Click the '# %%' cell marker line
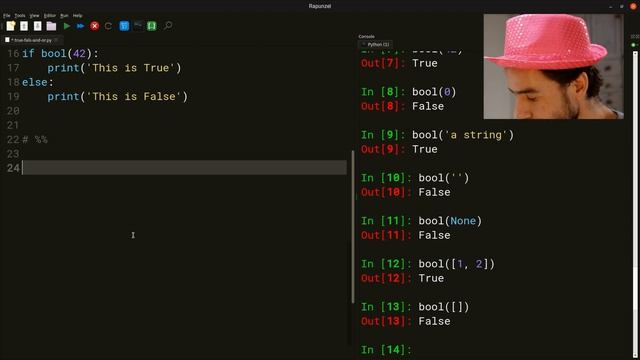This screenshot has width=640, height=360. [x=35, y=139]
